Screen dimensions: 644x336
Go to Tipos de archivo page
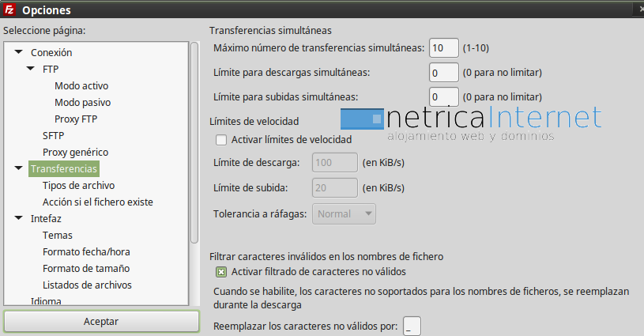tap(79, 185)
